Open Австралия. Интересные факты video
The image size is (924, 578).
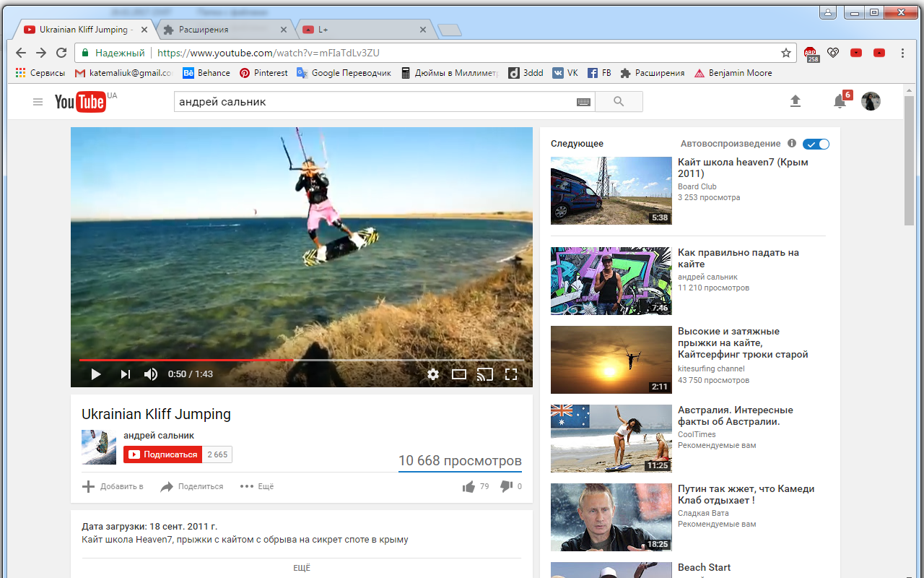click(x=736, y=415)
